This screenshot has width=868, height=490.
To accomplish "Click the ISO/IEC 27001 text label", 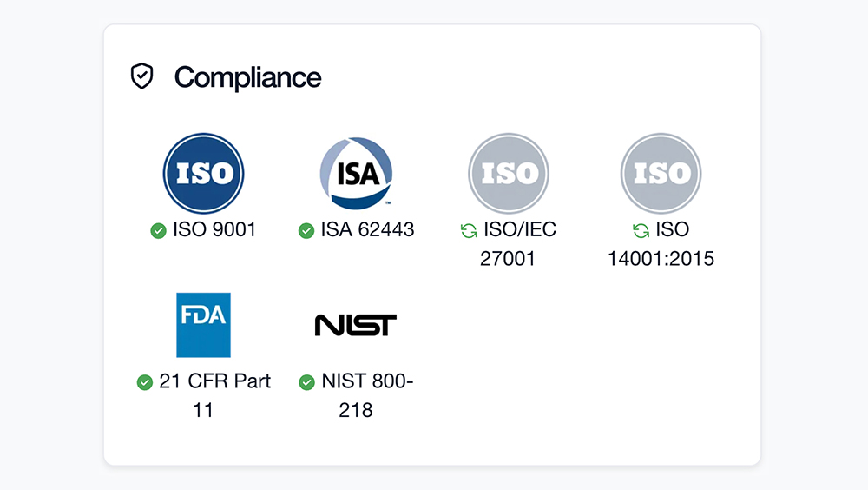I will pyautogui.click(x=518, y=243).
